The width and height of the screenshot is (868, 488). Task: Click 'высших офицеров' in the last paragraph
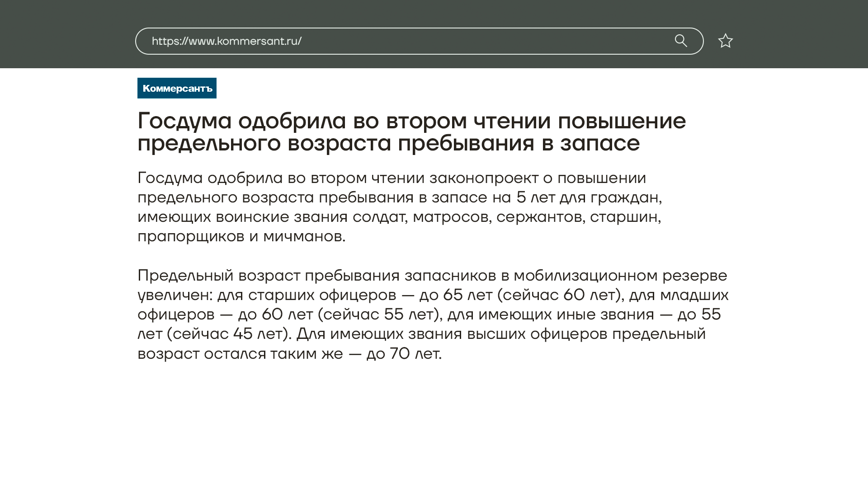[x=537, y=334]
